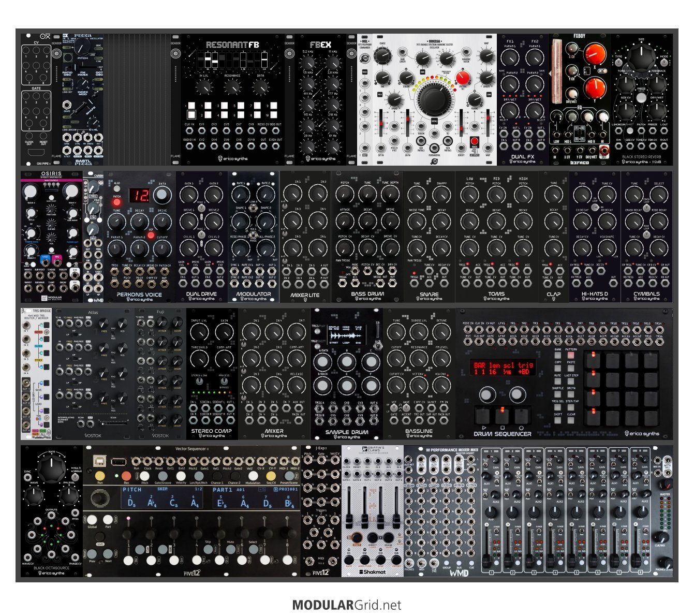Click the 5.2 kHz knob on FB EX
The image size is (694, 616).
tap(308, 64)
